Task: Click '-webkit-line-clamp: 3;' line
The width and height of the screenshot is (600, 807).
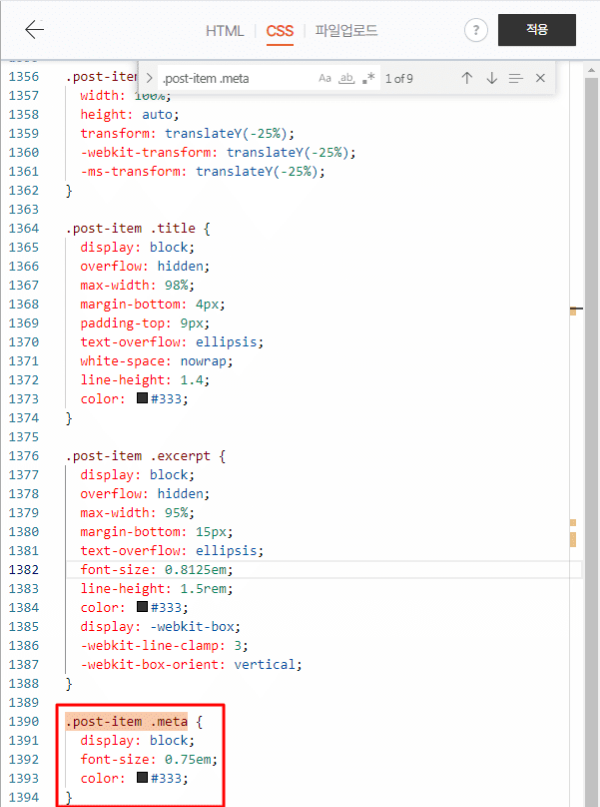Action: pos(164,645)
